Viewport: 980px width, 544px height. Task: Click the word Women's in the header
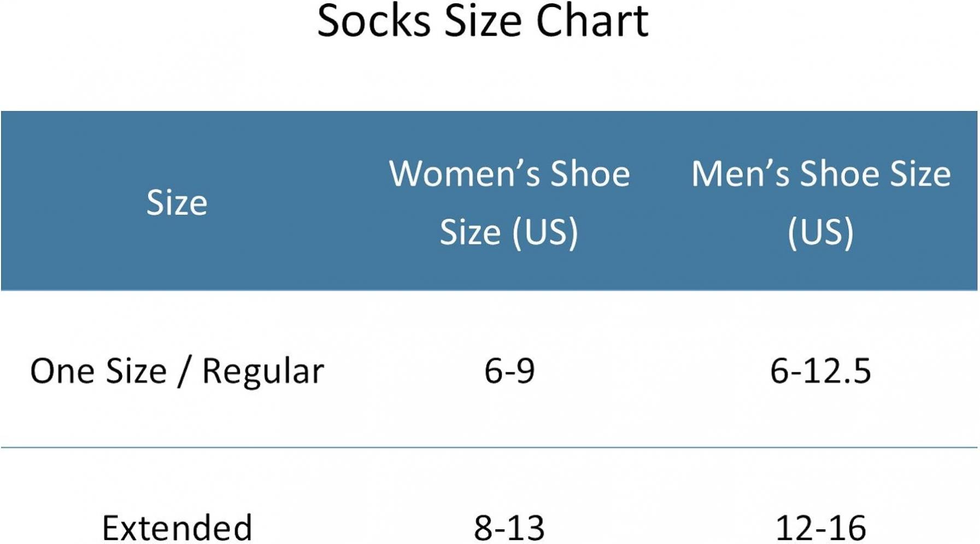[x=465, y=173]
